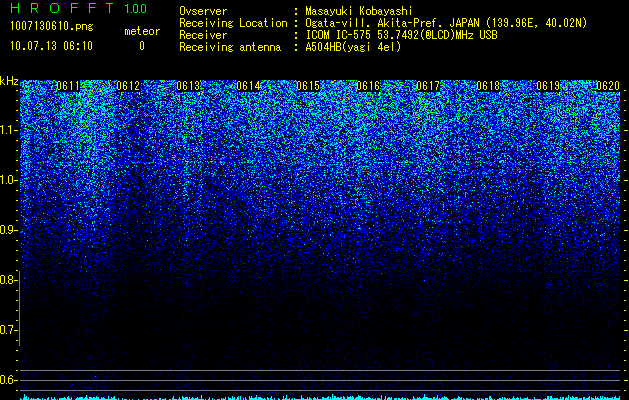Select the version number 1.0.0
The image size is (629, 400).
click(x=135, y=9)
